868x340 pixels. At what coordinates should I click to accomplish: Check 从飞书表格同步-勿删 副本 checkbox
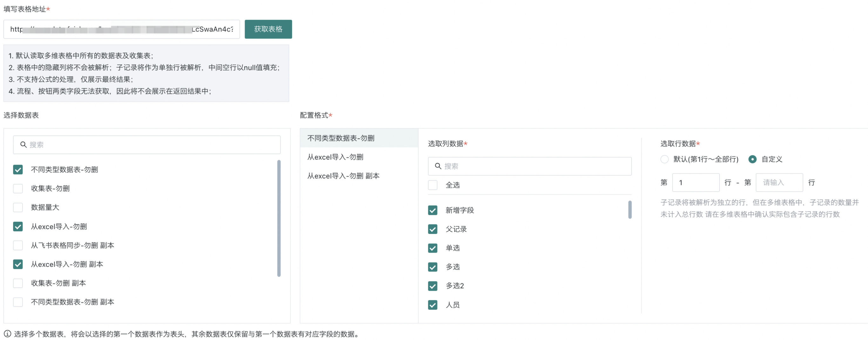pyautogui.click(x=18, y=245)
